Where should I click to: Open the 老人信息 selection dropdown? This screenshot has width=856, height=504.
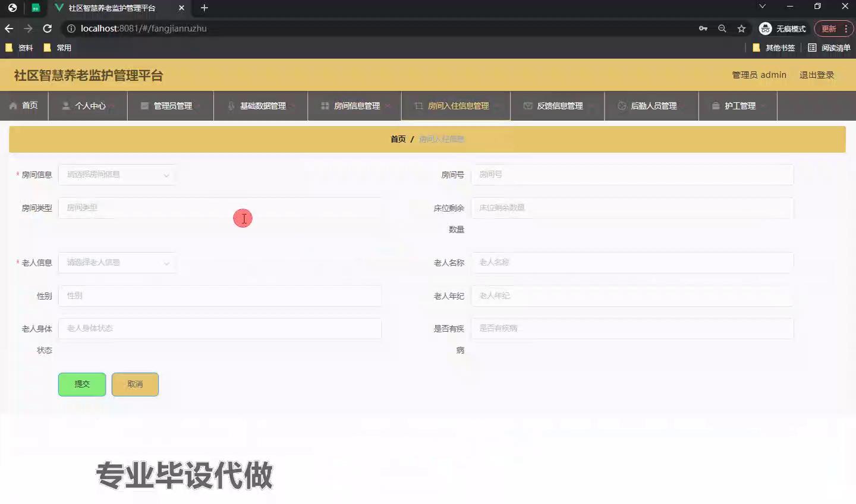point(117,262)
